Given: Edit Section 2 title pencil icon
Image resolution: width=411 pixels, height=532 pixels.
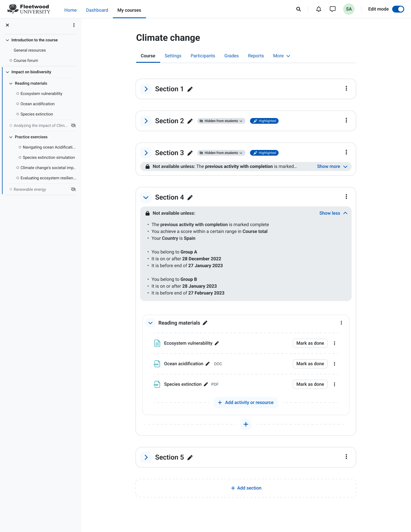Looking at the screenshot, I should [190, 121].
